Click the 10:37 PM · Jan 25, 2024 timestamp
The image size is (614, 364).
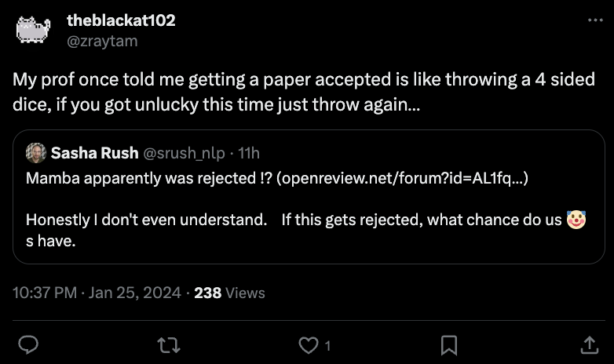(98, 293)
